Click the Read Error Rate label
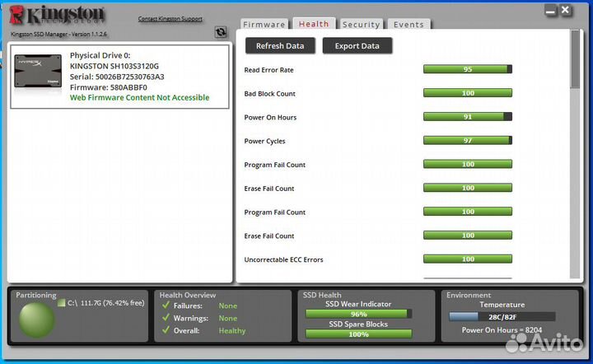 point(268,70)
